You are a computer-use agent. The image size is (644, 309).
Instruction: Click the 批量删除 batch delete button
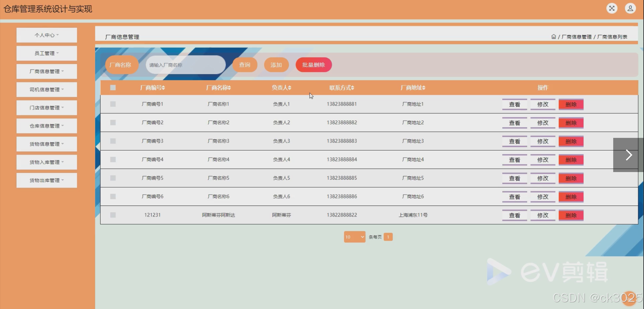click(x=314, y=65)
